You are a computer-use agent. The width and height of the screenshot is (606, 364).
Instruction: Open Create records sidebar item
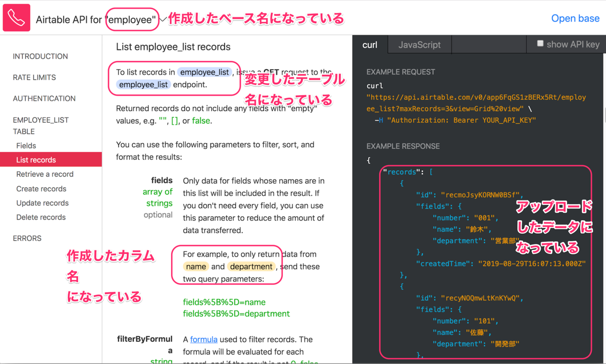pyautogui.click(x=41, y=189)
